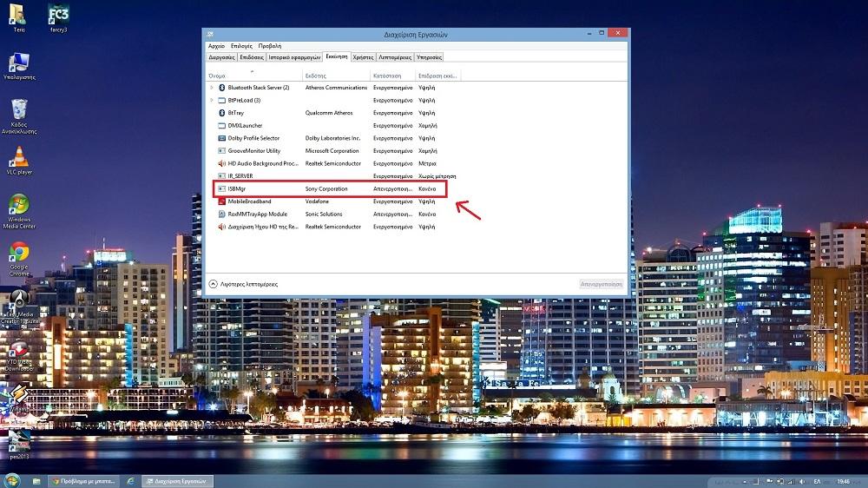Click the Διαχείριση Ήχου HD speaker icon
This screenshot has height=488, width=868.
coord(222,227)
